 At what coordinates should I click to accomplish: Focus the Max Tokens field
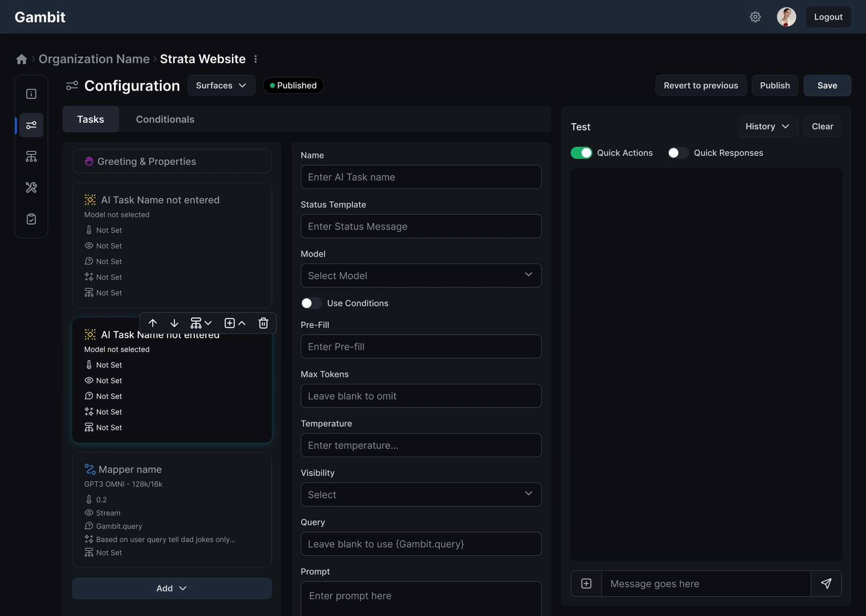pos(421,396)
